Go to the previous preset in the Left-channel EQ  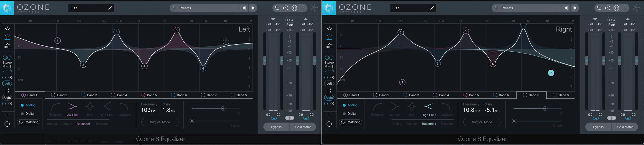244,8
